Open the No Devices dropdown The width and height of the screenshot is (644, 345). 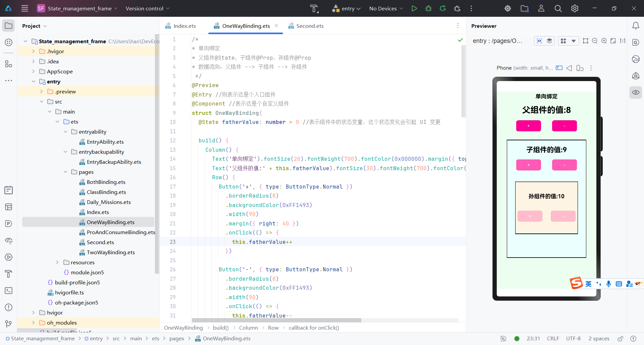pos(386,8)
